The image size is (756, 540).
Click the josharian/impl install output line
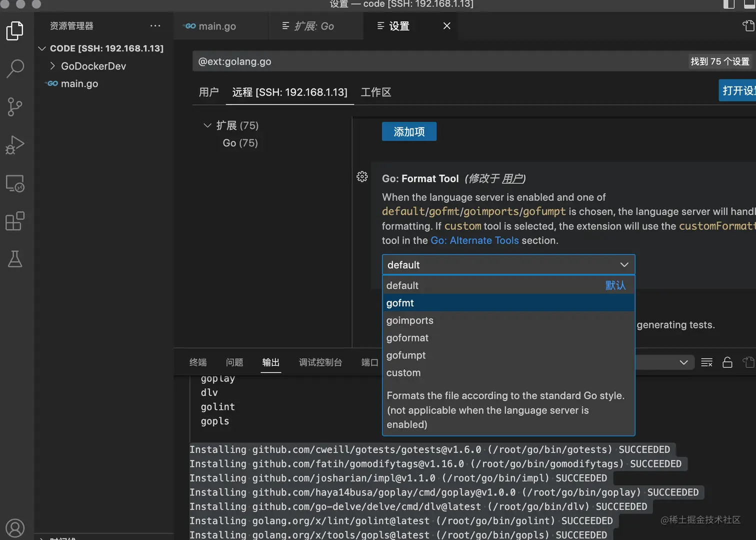point(398,478)
